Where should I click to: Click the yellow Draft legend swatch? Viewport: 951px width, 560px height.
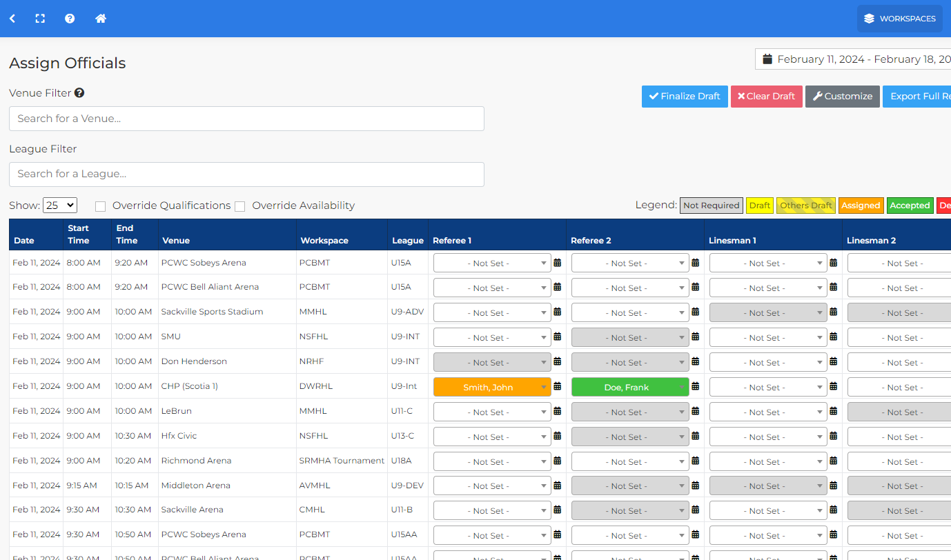[x=759, y=206]
